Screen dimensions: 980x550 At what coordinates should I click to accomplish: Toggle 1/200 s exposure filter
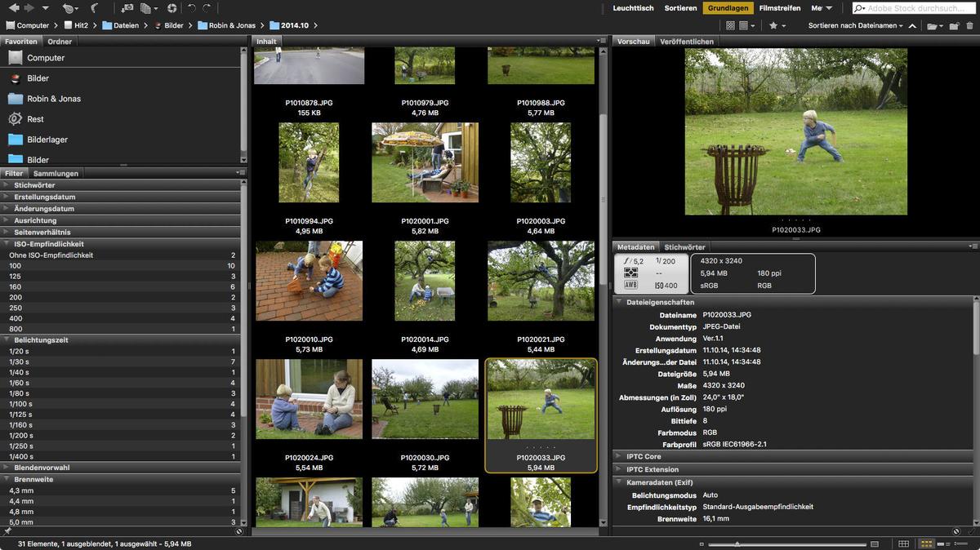pos(121,436)
